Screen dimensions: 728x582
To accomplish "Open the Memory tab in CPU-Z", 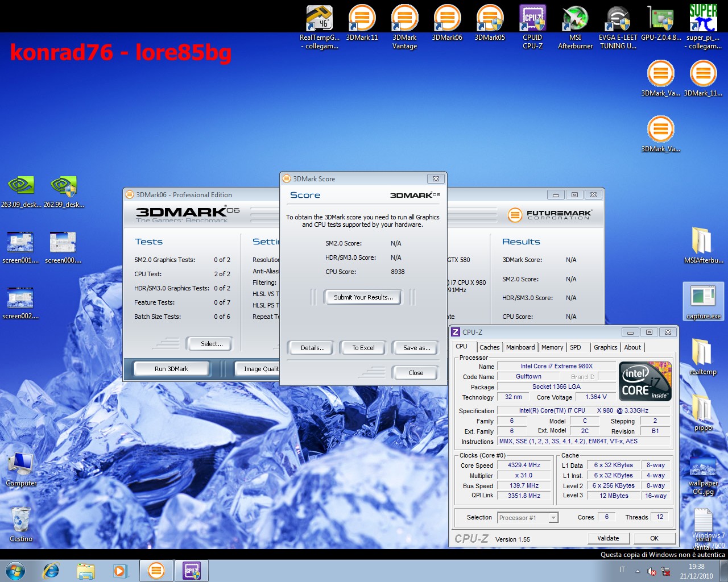I will coord(552,347).
